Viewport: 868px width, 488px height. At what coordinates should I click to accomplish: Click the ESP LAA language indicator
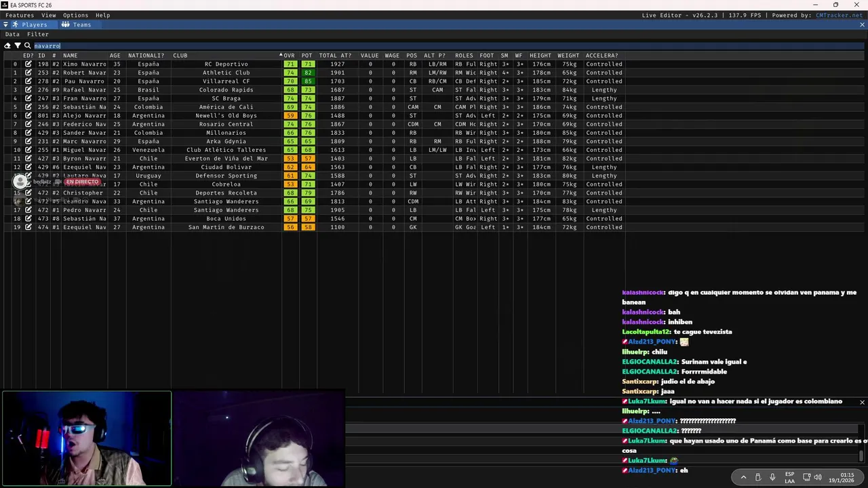click(789, 477)
